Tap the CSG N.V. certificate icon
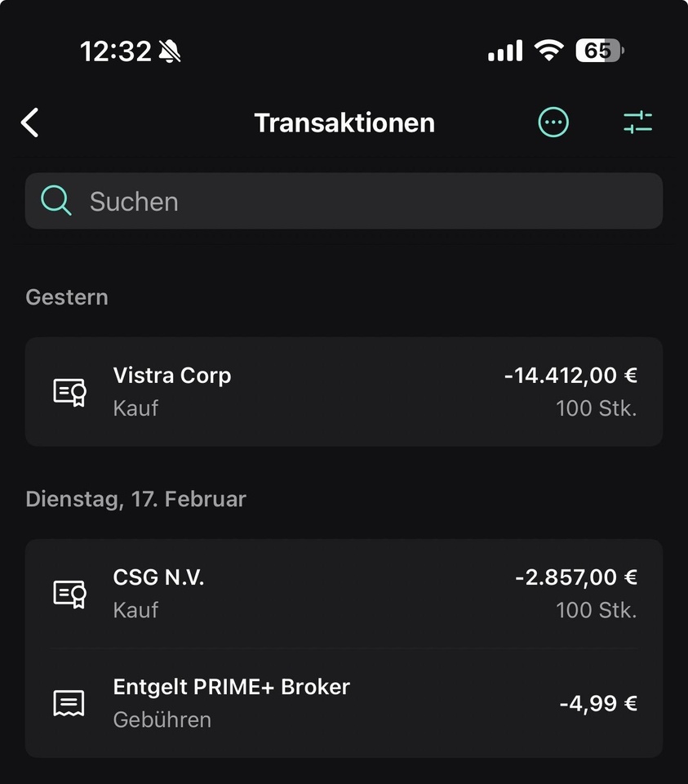 pyautogui.click(x=69, y=594)
